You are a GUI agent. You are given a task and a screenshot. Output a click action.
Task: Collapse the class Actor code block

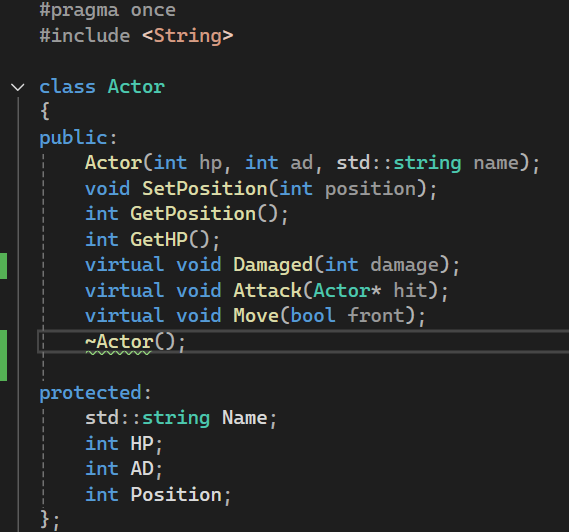17,87
